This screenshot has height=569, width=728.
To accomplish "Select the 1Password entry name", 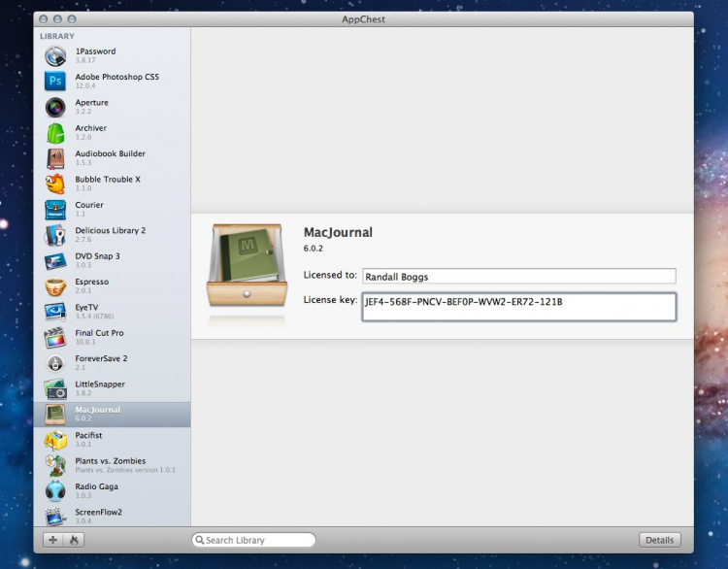I will point(96,51).
